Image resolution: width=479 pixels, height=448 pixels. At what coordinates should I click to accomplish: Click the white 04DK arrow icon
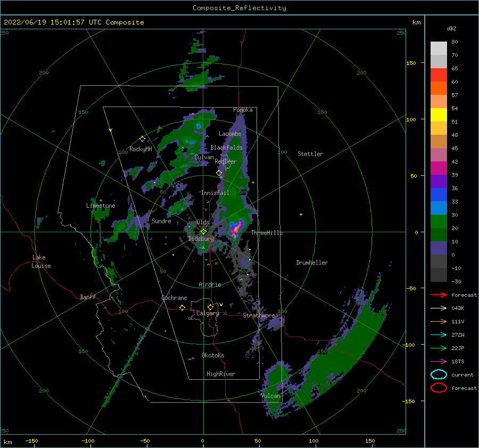(x=439, y=308)
